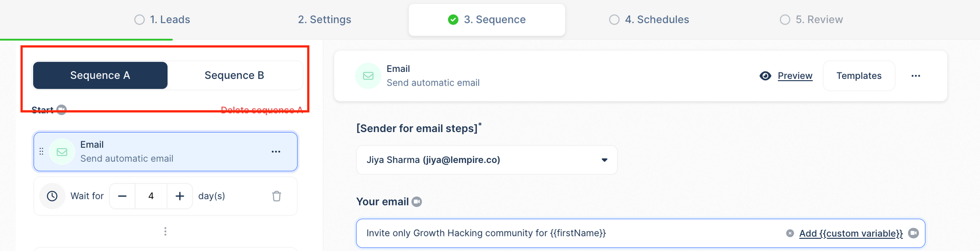Viewport: 980px width, 251px height.
Task: Expand the vertical dots below the wait step
Action: pos(165,231)
